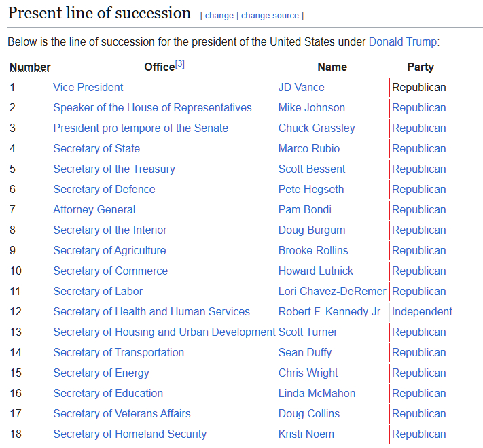Open the Secretary of Homeland Security link
The image size is (483, 448).
point(130,434)
